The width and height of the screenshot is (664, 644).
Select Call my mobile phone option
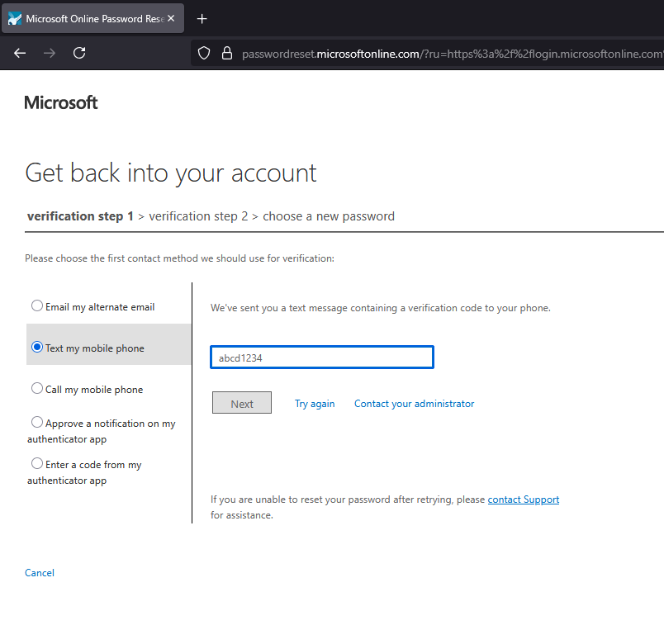coord(37,388)
